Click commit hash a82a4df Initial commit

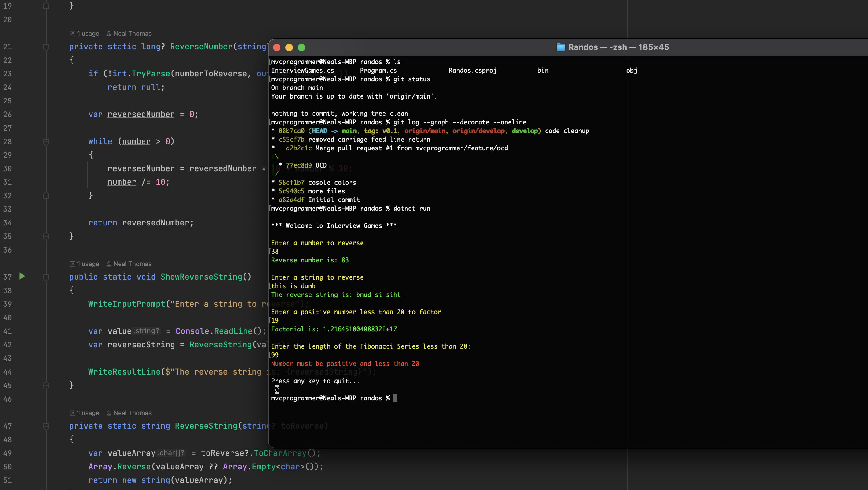(x=291, y=200)
